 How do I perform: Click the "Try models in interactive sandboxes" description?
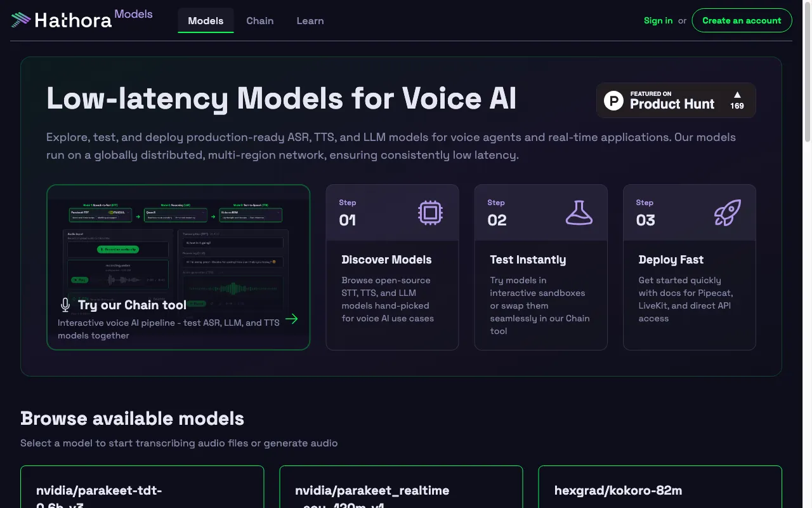pyautogui.click(x=540, y=305)
